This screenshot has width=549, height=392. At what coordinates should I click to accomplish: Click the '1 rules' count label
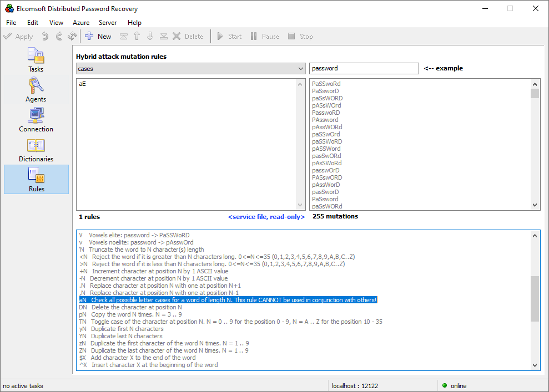pyautogui.click(x=89, y=217)
